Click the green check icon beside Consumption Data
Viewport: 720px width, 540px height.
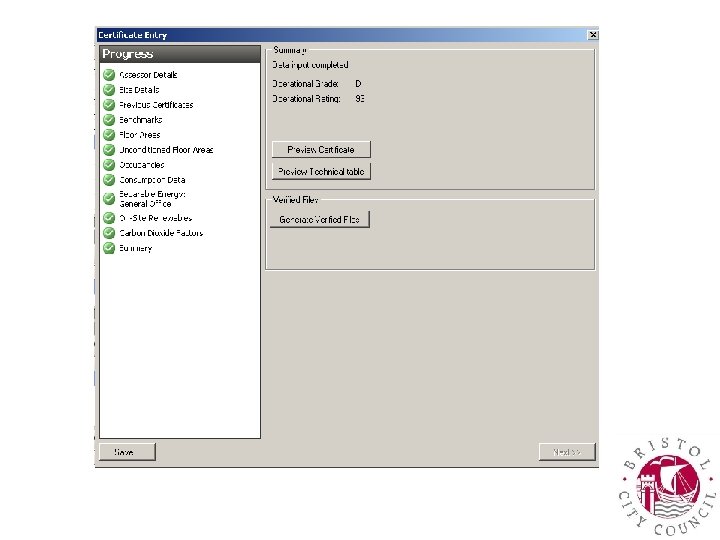[109, 180]
